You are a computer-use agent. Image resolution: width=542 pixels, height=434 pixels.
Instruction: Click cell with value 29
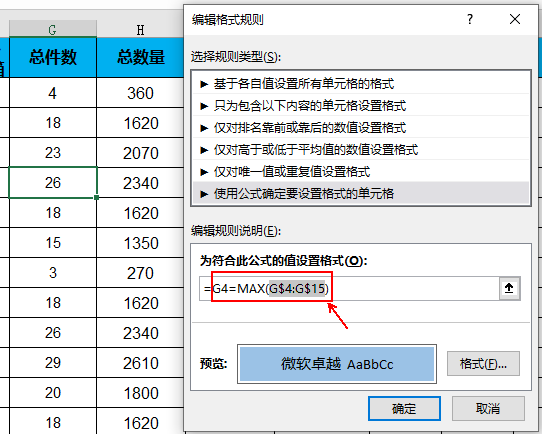coord(53,362)
